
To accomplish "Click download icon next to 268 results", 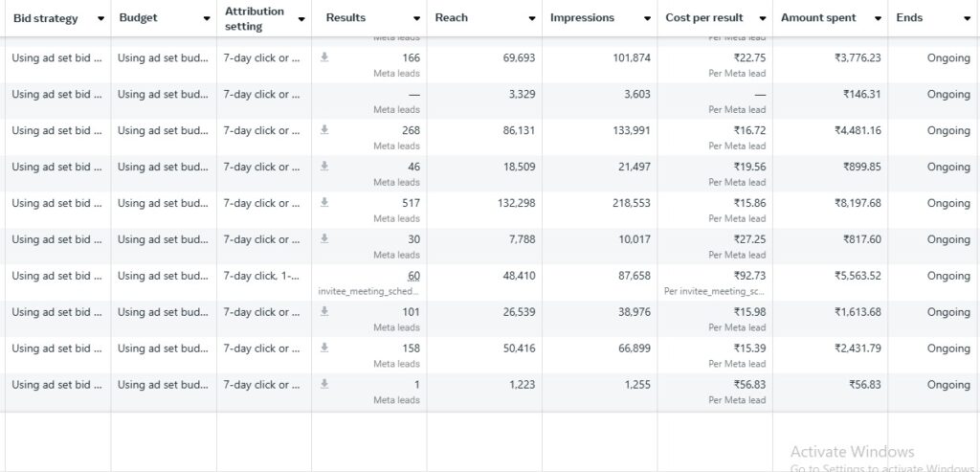I will tap(324, 130).
